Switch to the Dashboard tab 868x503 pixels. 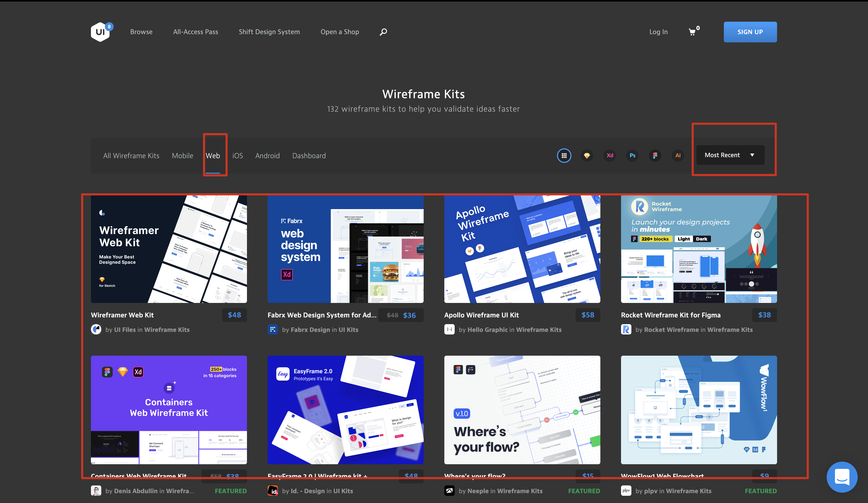coord(309,156)
